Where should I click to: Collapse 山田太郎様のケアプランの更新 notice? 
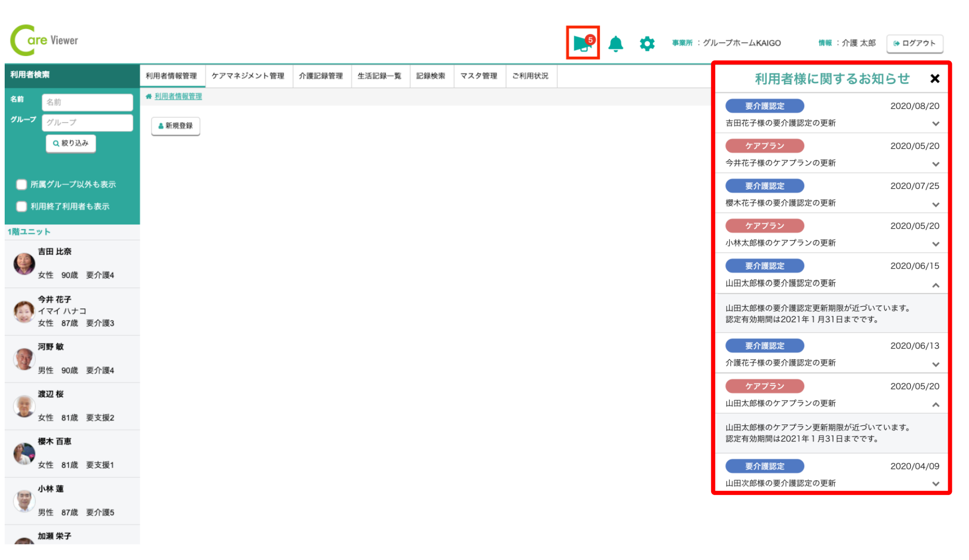point(935,405)
